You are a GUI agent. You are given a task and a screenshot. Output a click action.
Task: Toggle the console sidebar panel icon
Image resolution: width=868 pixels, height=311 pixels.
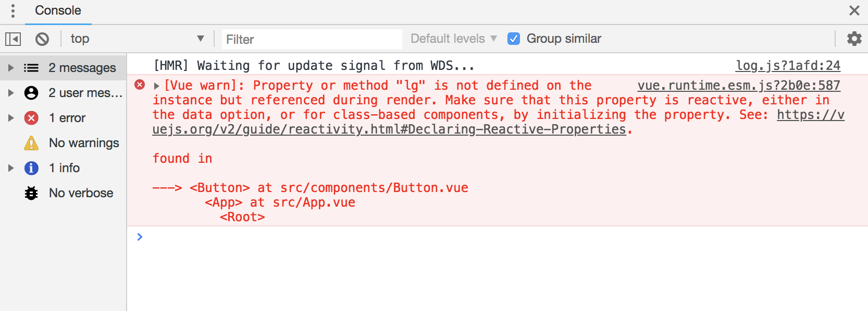pos(13,39)
